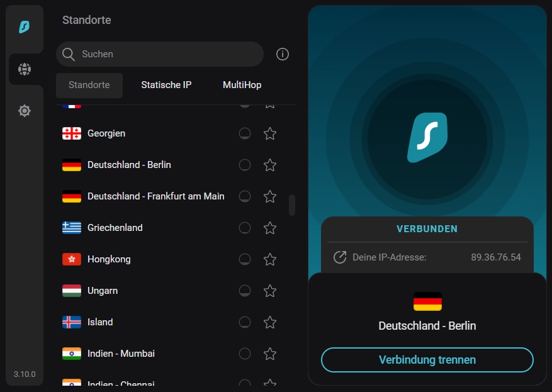
Task: Click Indien - Mumbai load indicator circle
Action: coord(245,354)
